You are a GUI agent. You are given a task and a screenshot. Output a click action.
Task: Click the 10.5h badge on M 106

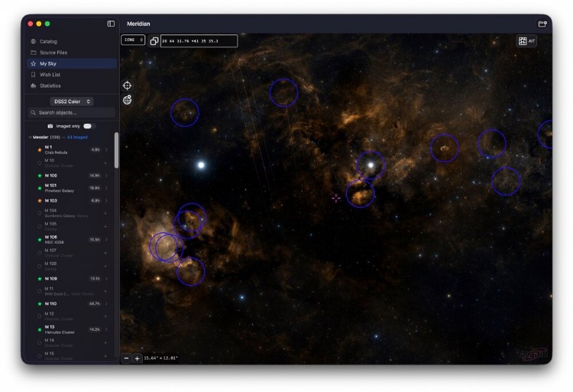click(94, 240)
